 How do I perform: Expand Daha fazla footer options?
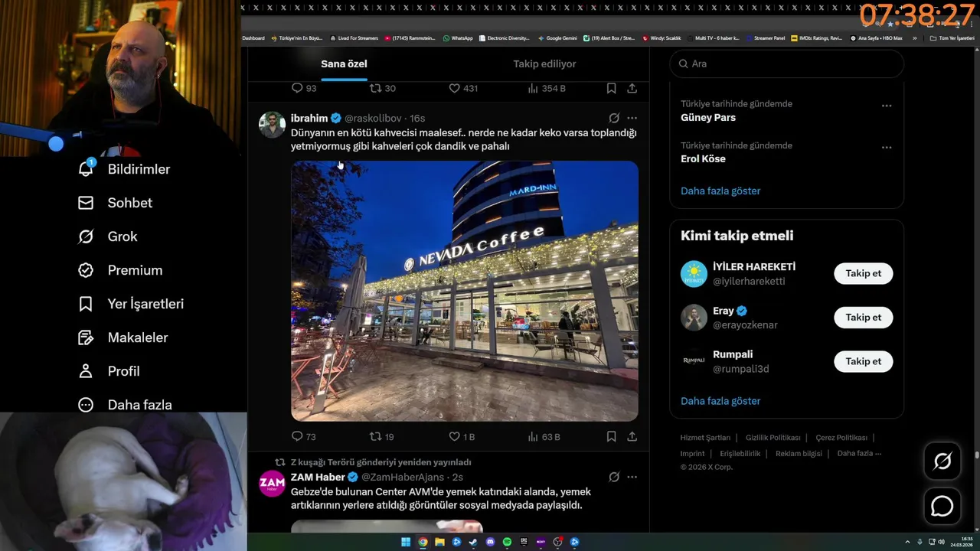tap(859, 453)
